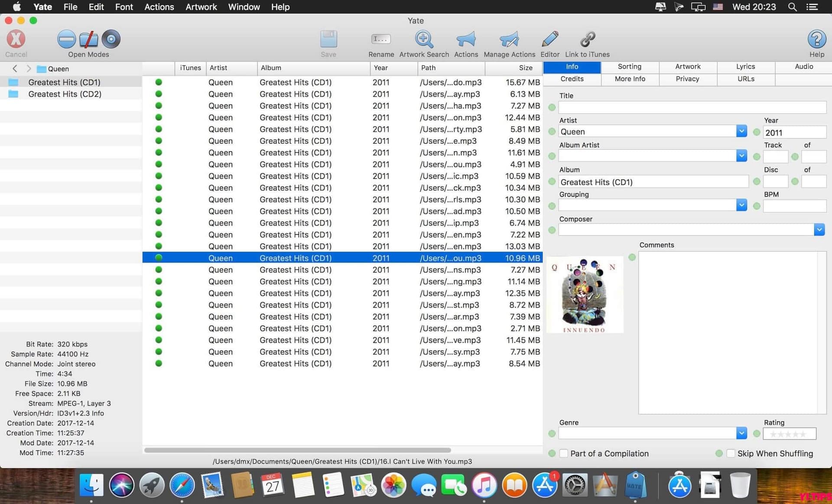Switch to the Credits tab
The width and height of the screenshot is (832, 504).
click(x=572, y=79)
